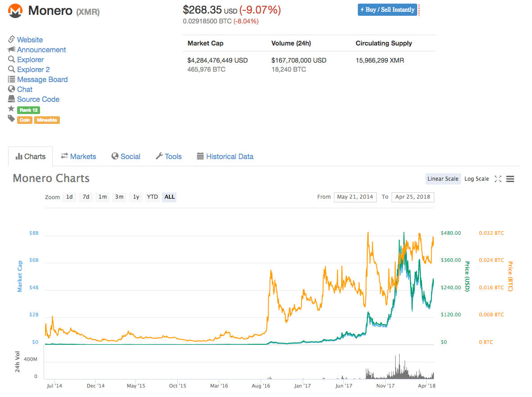Click the calendar icon in the Historical Data tab
Image resolution: width=532 pixels, height=397 pixels.
click(x=200, y=156)
